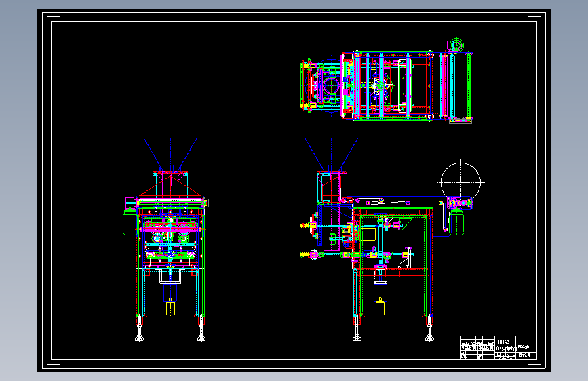This screenshot has width=588, height=381.
Task: Select the blue hopper funnel in the side view
Action: 332,154
